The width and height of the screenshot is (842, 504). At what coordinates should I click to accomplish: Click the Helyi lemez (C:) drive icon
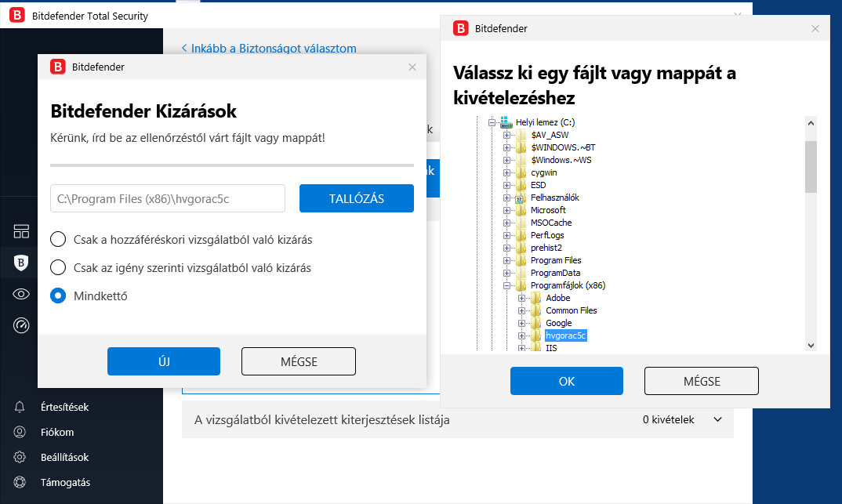(x=506, y=122)
